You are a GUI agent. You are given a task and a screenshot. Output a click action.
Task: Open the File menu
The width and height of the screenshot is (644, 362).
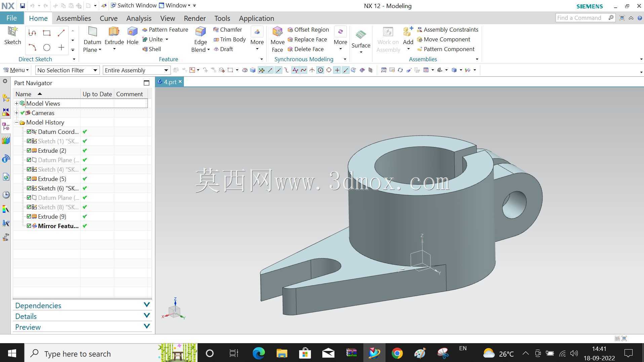pos(11,18)
